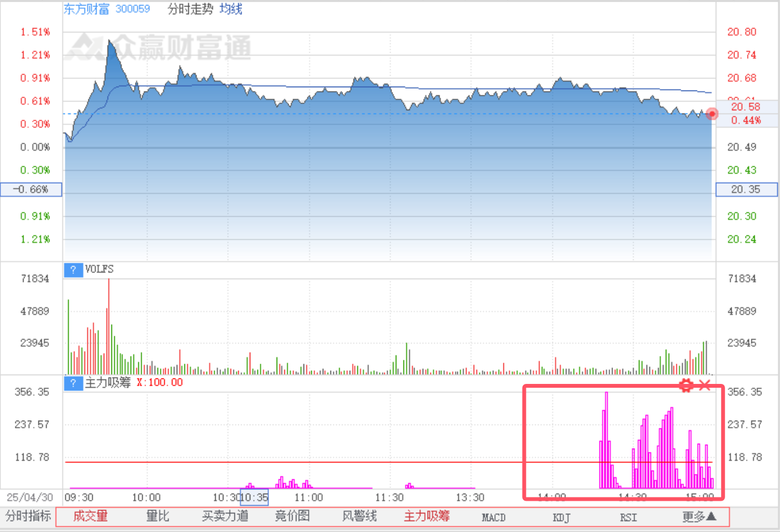This screenshot has height=532, width=780.
Task: Click the X:100.00 indicator value
Action: click(160, 382)
